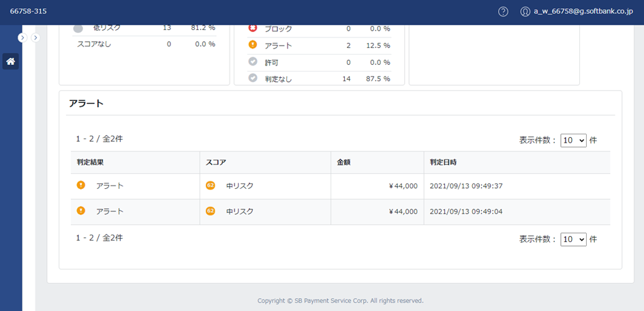Click the gray 判定なし checkmark icon

click(253, 78)
